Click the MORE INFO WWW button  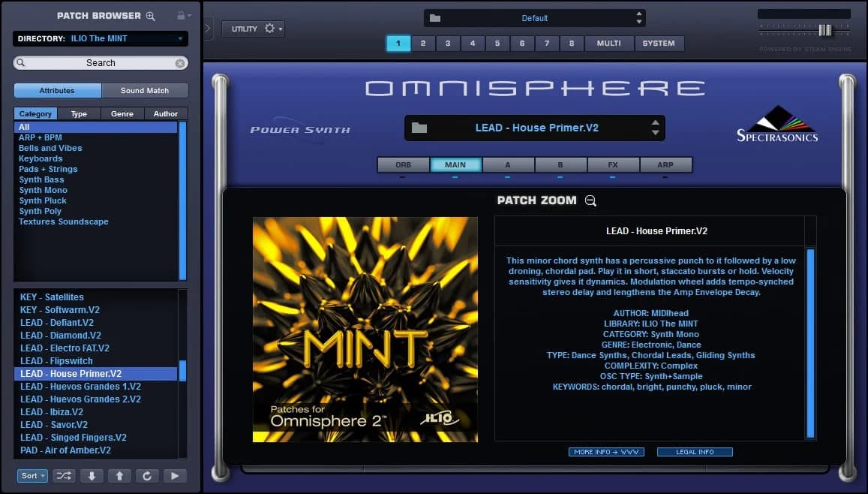pyautogui.click(x=607, y=452)
